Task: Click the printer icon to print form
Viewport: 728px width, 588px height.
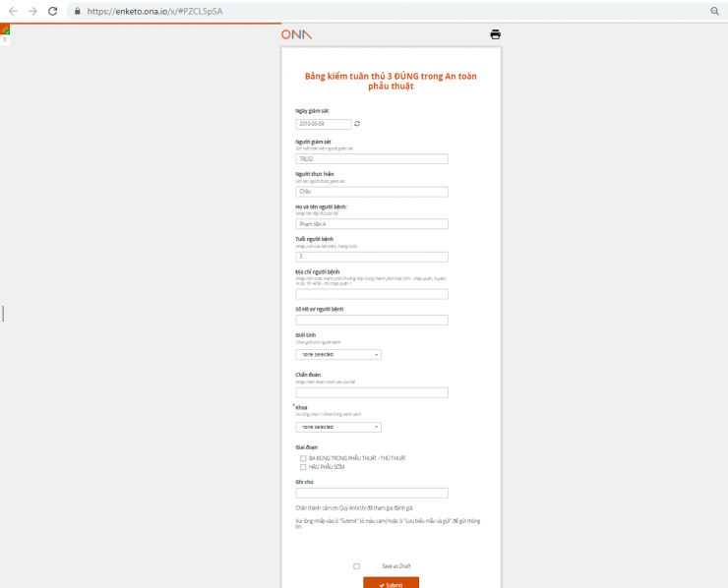Action: (495, 34)
